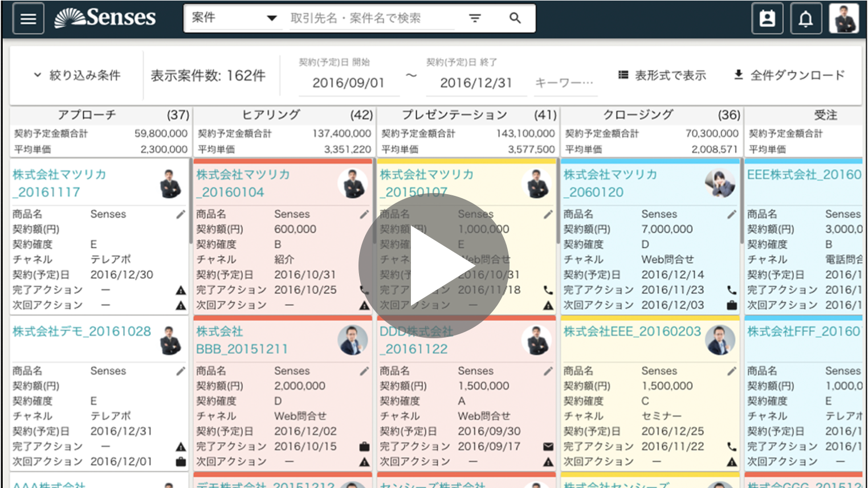Click the briefcase icon on デモ_20161028 card

[181, 462]
